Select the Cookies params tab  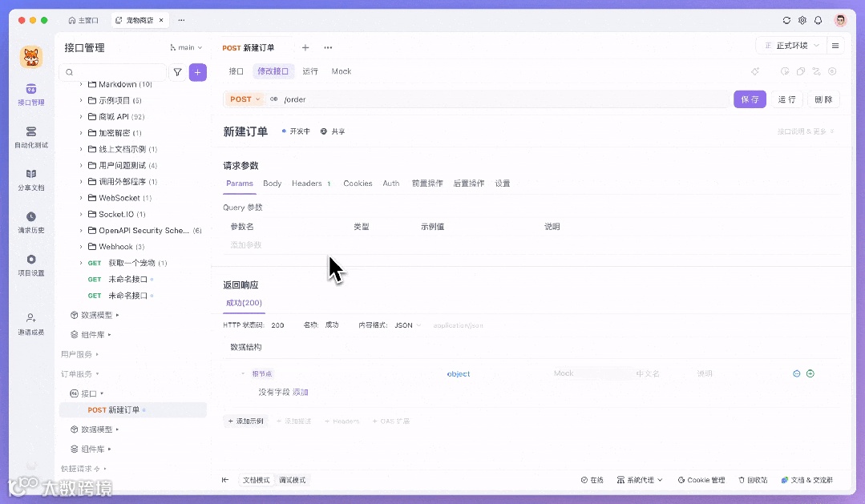(x=358, y=183)
